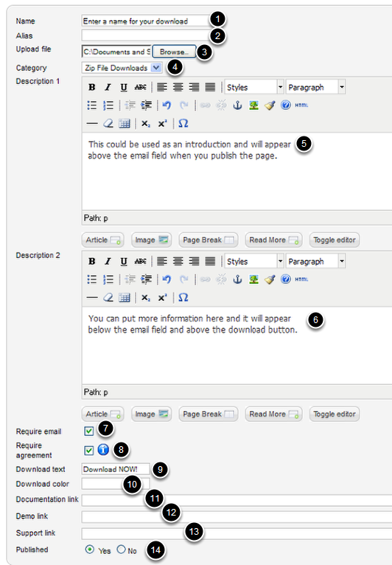The width and height of the screenshot is (392, 565).
Task: Click blue info icon beside Require agreement
Action: (103, 450)
